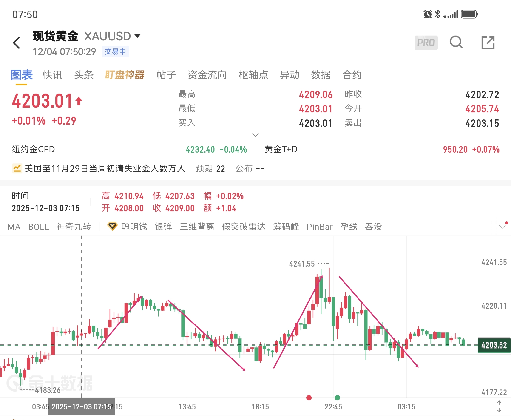The width and height of the screenshot is (511, 420).
Task: Expand the indicator list chevron
Action: (x=502, y=226)
